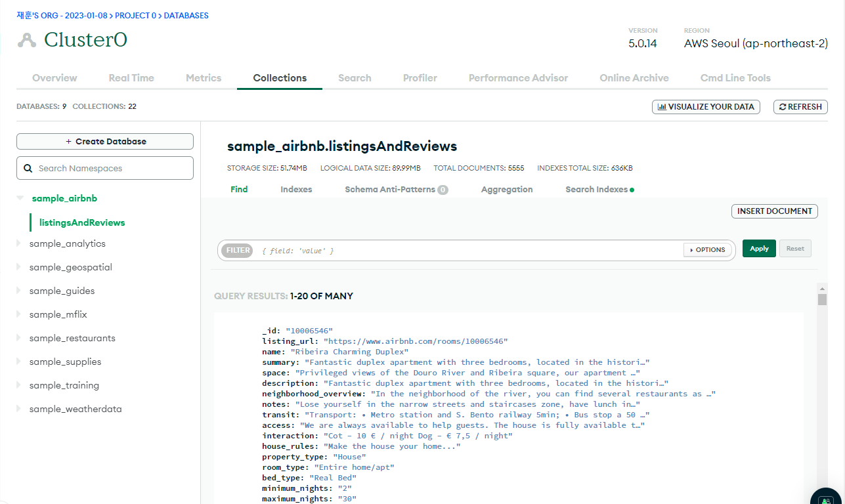Screen dimensions: 845x504
Task: Expand the sample_analytics database
Action: point(19,243)
